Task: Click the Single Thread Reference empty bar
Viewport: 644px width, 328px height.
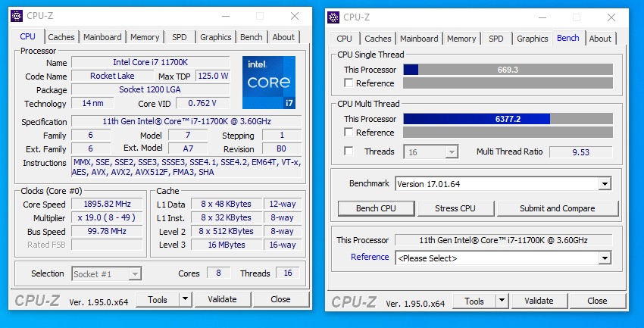Action: pyautogui.click(x=508, y=83)
